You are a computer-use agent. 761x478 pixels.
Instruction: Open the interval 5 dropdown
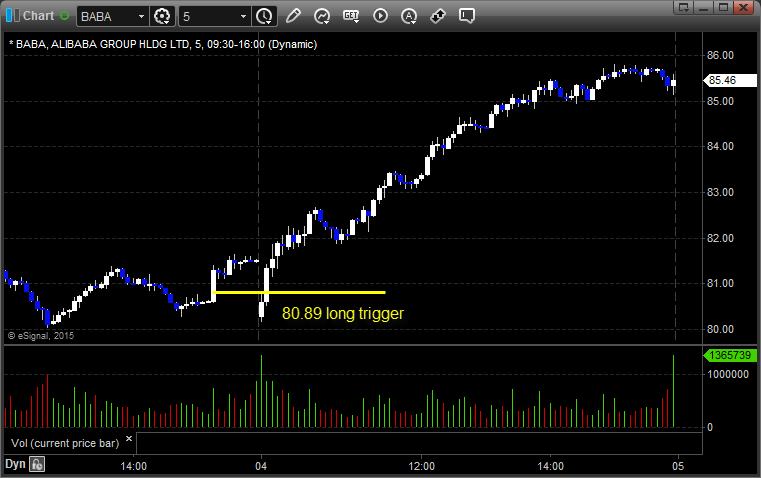(243, 16)
